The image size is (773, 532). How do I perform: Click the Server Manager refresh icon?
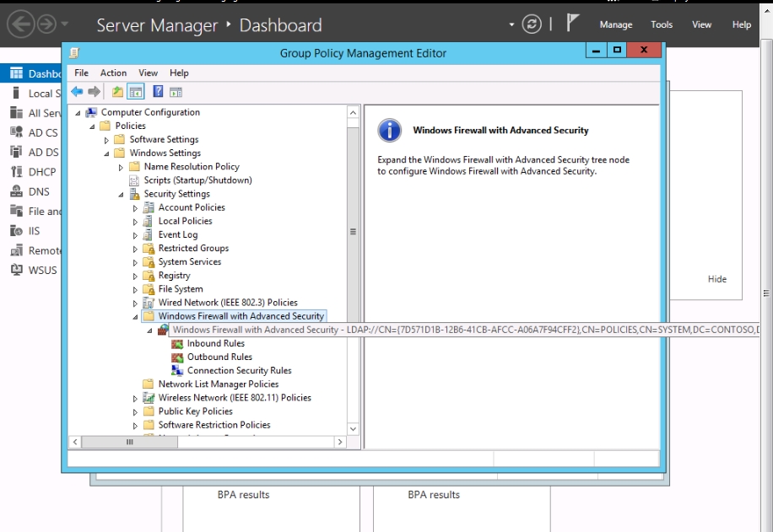[x=532, y=24]
